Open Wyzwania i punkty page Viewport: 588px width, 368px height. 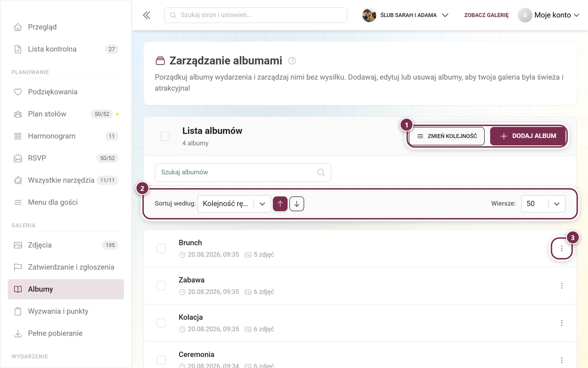pyautogui.click(x=66, y=311)
